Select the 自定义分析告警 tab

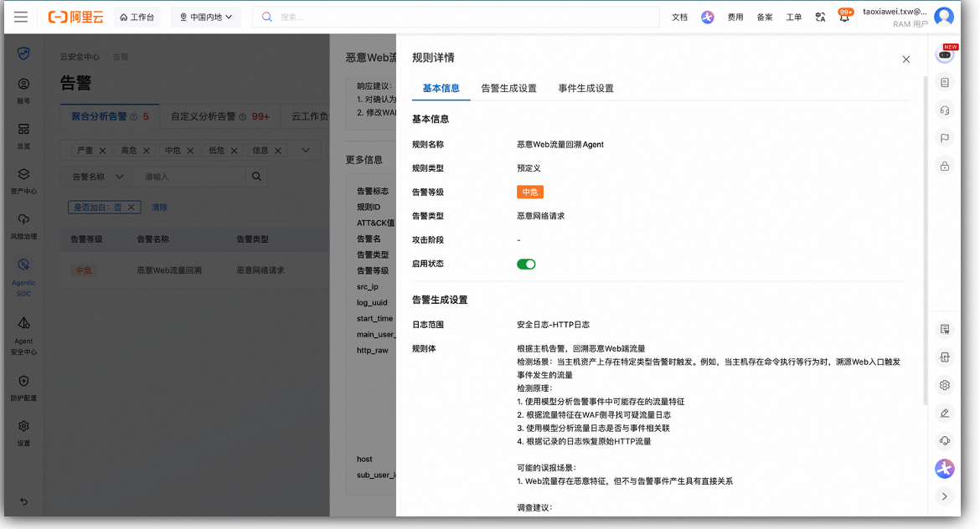[x=220, y=117]
